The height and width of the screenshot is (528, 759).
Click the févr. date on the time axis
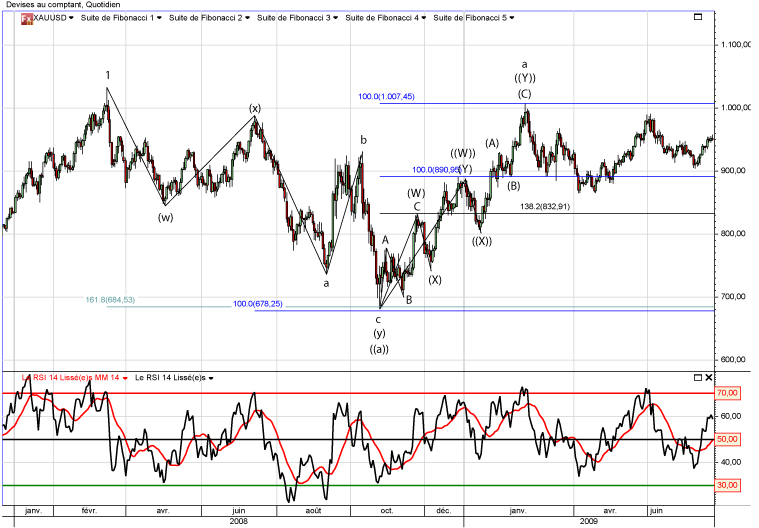pos(89,511)
